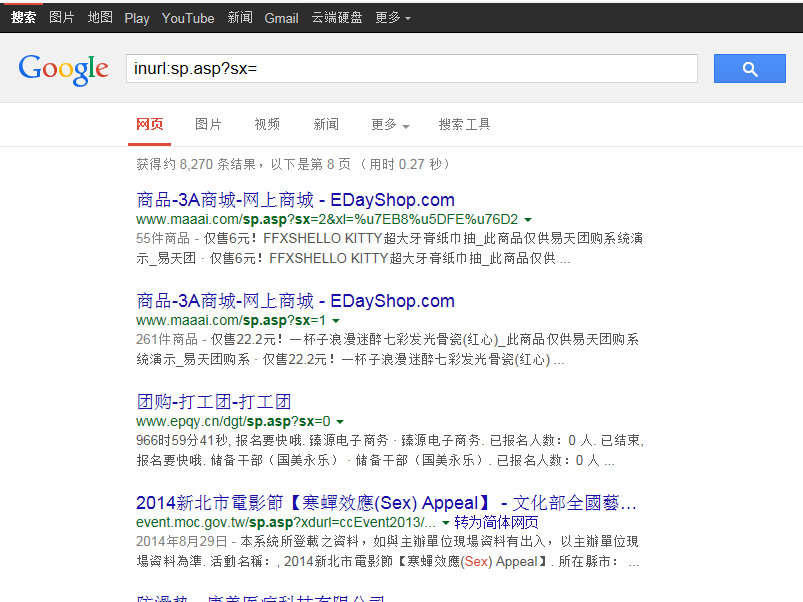The height and width of the screenshot is (602, 803).
Task: Open 云端硬盘 in the top black bar
Action: tap(337, 17)
